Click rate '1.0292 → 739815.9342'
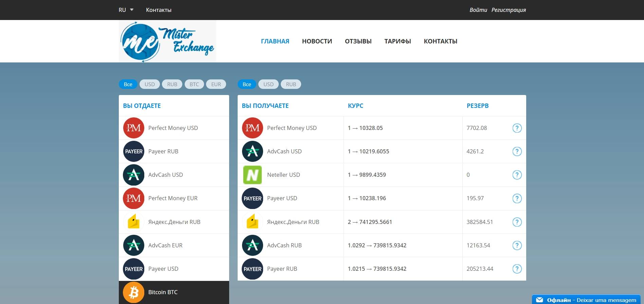 coord(377,245)
